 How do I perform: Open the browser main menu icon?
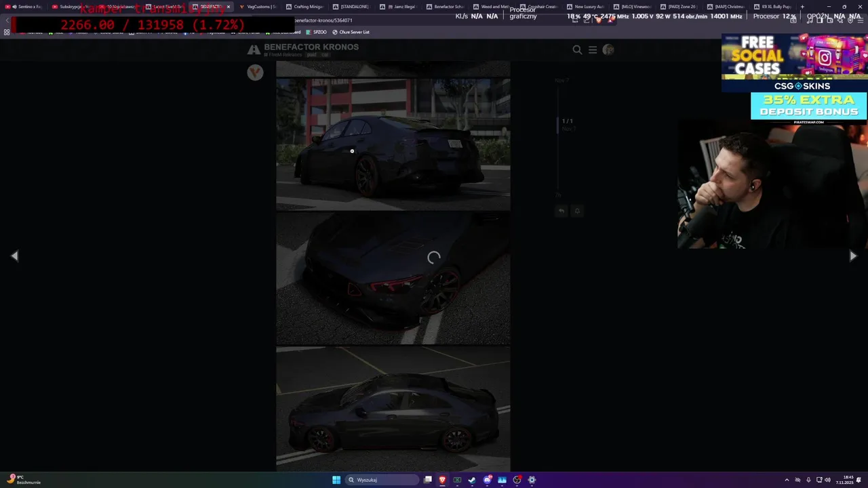click(x=860, y=20)
